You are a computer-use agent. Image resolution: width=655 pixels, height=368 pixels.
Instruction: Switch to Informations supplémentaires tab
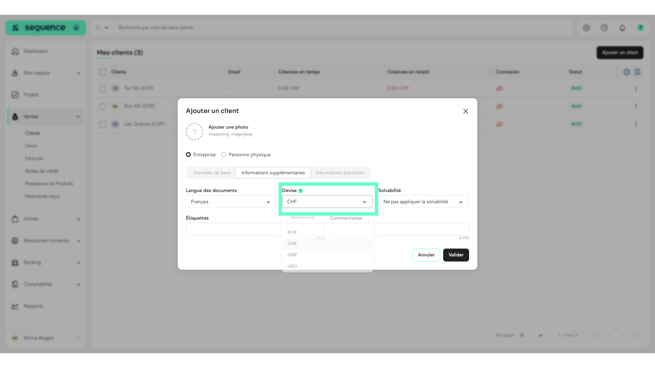coord(273,173)
